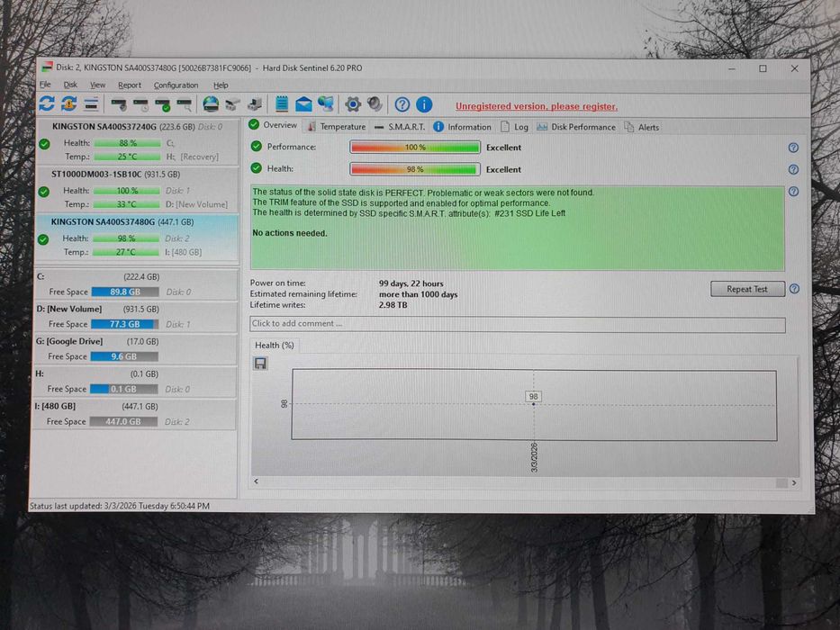This screenshot has width=840, height=630.
Task: Click the main Health 98 % bar
Action: 415,169
